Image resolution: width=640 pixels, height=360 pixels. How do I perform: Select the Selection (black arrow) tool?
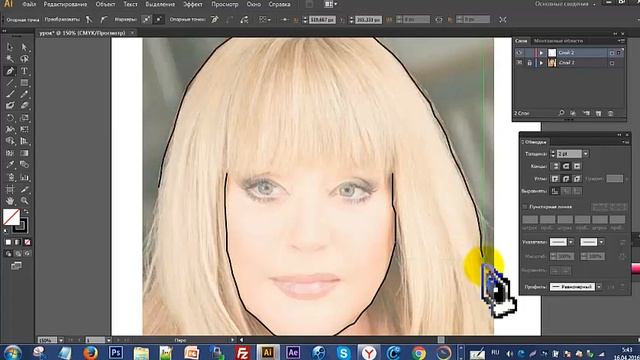[x=10, y=47]
